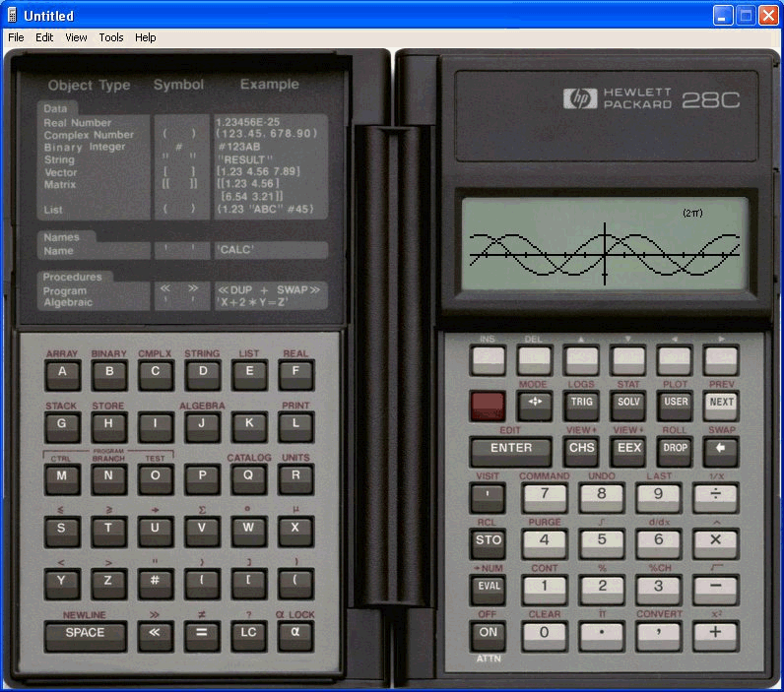Click the letter X key
This screenshot has width=784, height=692.
point(295,532)
